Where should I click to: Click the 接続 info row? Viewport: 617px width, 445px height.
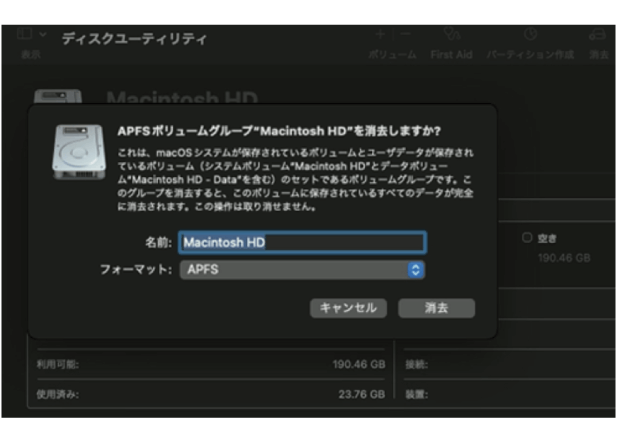coord(500,365)
